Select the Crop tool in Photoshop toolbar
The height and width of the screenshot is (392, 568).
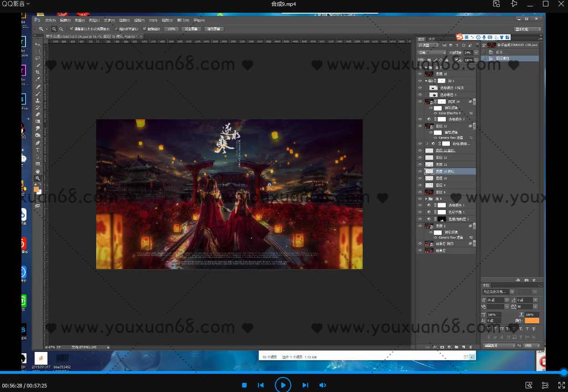coord(38,72)
